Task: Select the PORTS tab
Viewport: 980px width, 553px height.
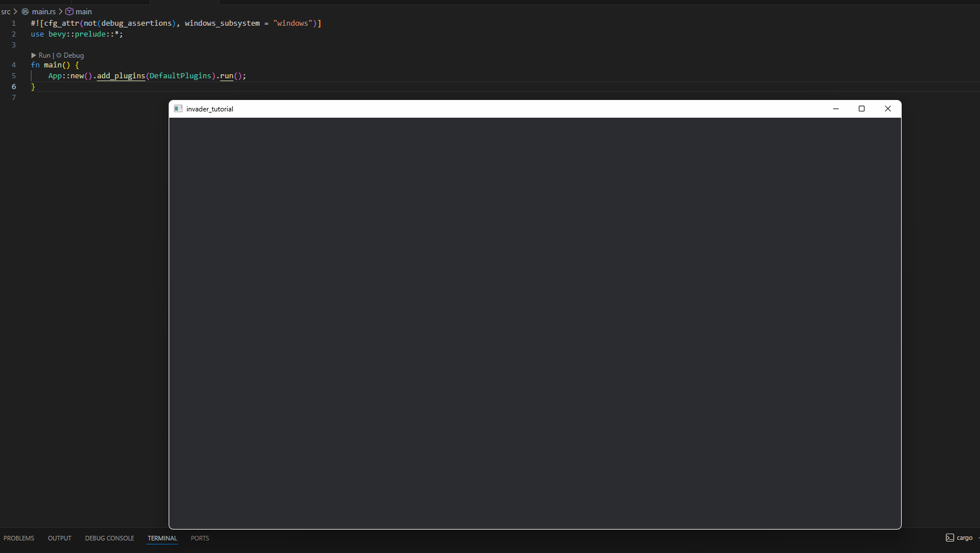Action: pyautogui.click(x=200, y=538)
